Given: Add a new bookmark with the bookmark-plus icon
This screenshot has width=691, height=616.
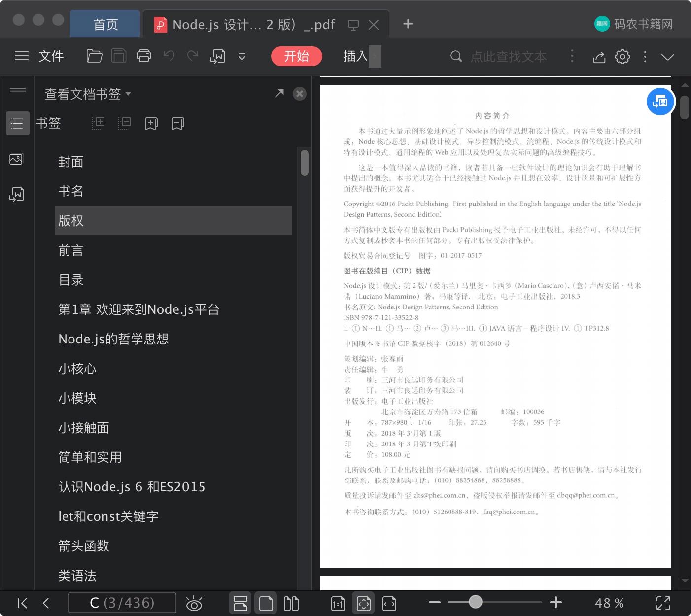Looking at the screenshot, I should pyautogui.click(x=151, y=123).
